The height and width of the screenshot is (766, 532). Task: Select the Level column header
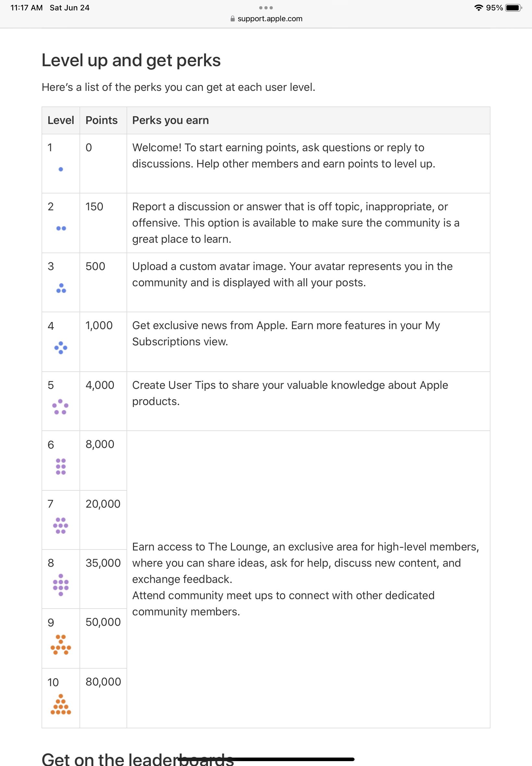[61, 120]
